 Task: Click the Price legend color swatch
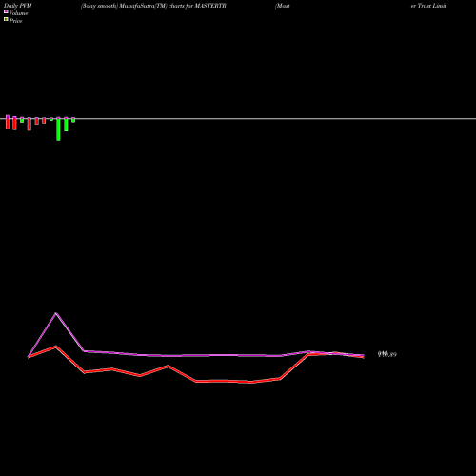coord(6,19)
